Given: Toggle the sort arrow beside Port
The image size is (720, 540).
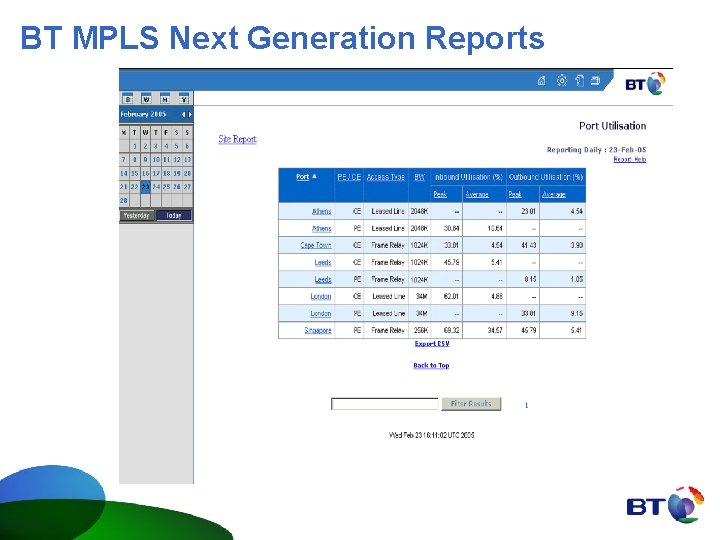Looking at the screenshot, I should pos(315,176).
